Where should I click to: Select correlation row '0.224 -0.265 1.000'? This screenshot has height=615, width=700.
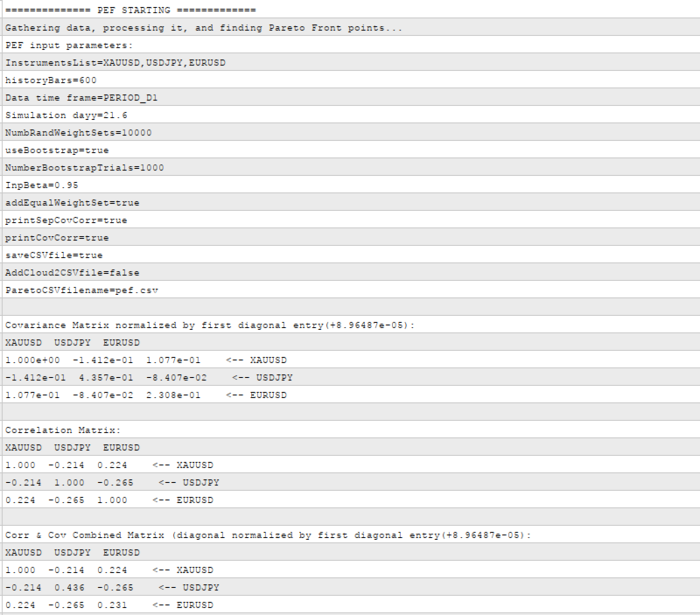(351, 500)
